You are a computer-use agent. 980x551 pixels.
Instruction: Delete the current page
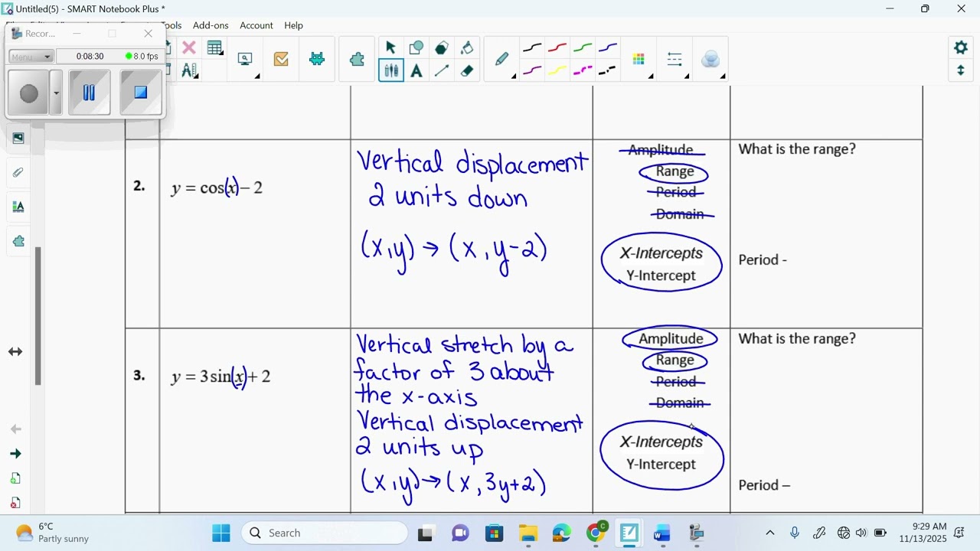(x=15, y=503)
